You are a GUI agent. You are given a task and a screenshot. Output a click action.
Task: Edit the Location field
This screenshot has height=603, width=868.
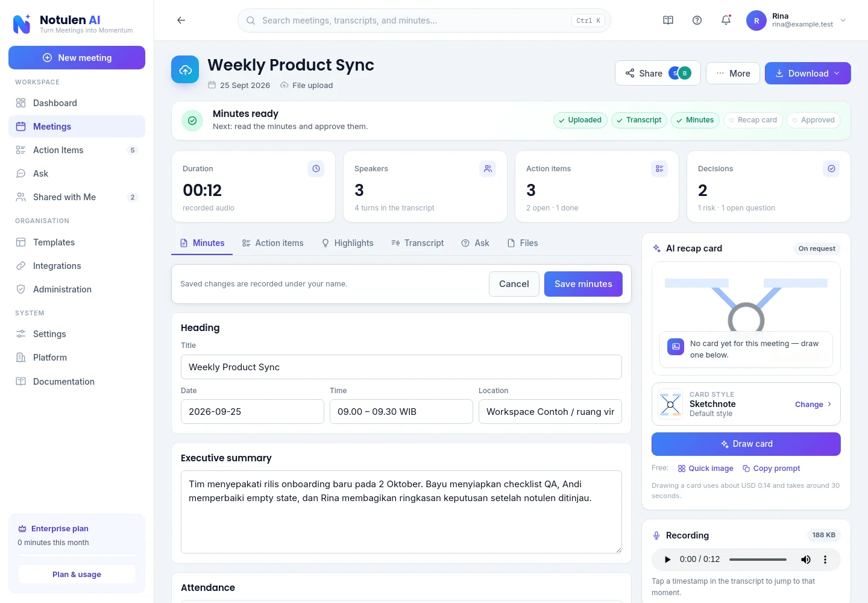click(550, 412)
